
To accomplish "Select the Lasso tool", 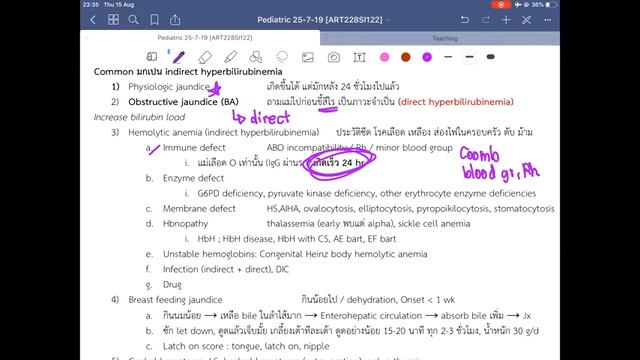I will [x=282, y=57].
